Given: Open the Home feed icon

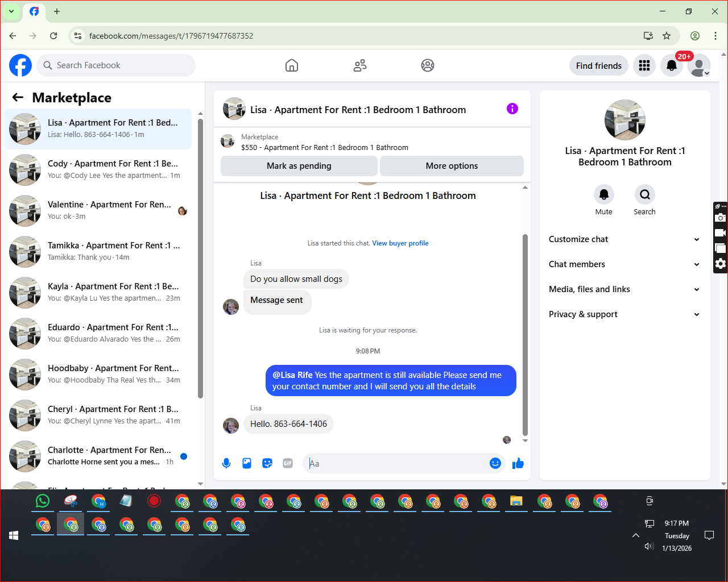Looking at the screenshot, I should click(x=292, y=65).
